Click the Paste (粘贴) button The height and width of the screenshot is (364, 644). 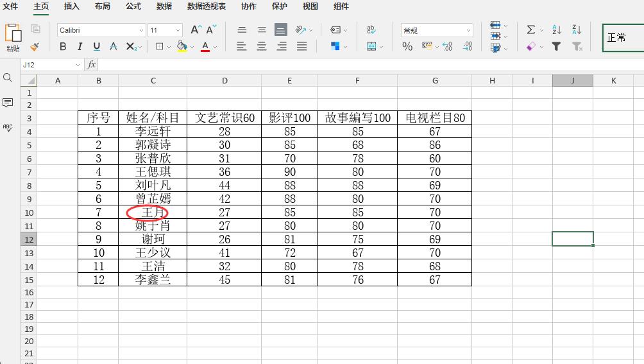pyautogui.click(x=13, y=37)
